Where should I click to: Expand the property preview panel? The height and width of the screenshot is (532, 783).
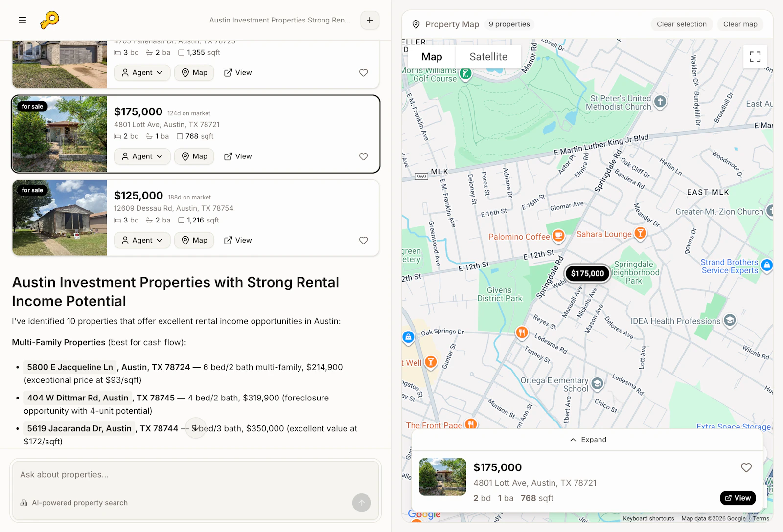[x=588, y=440]
